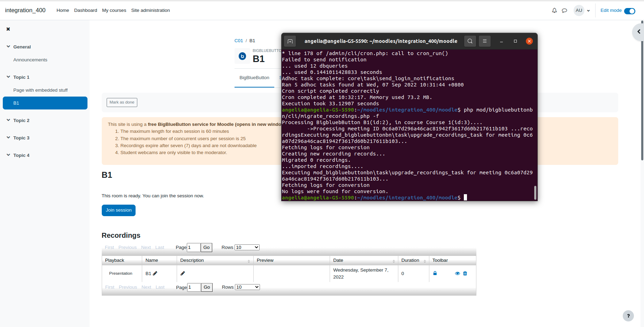
Task: Click free BigBlueButton service link
Action: click(x=214, y=124)
